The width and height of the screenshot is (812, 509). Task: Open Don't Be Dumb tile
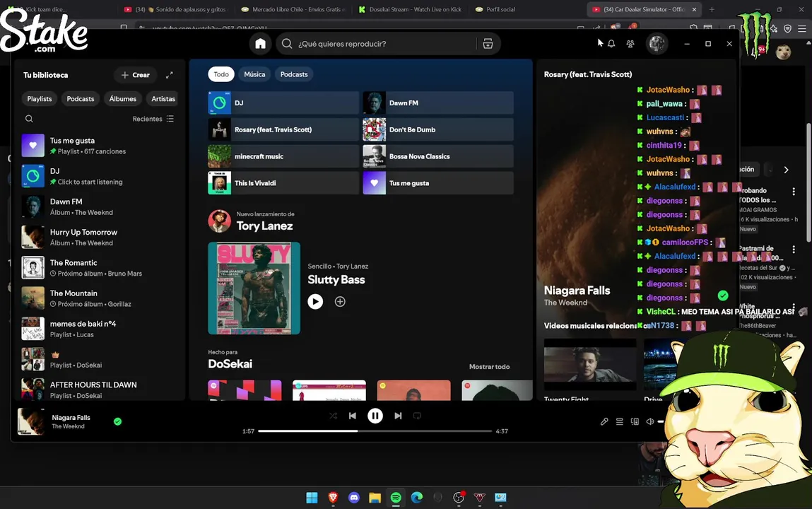pos(438,129)
